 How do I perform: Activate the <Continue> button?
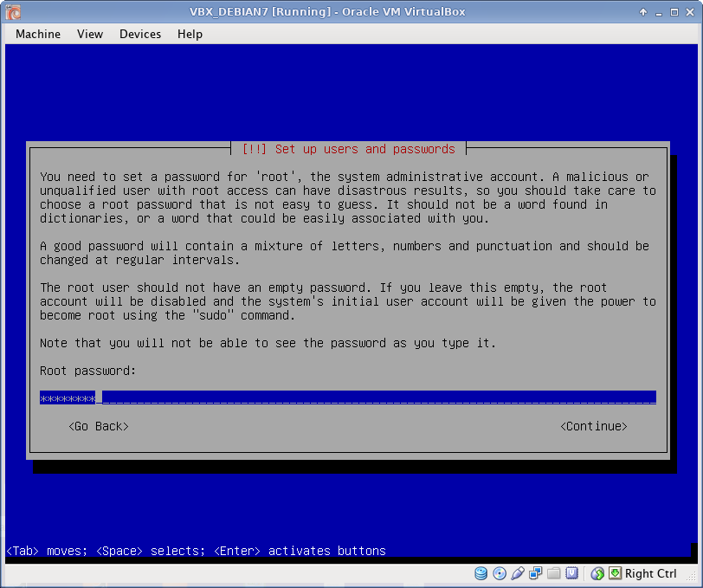(594, 426)
